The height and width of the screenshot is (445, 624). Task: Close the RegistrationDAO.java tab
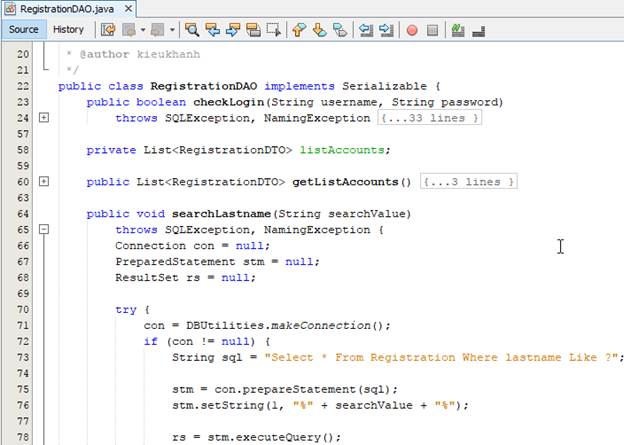click(129, 8)
